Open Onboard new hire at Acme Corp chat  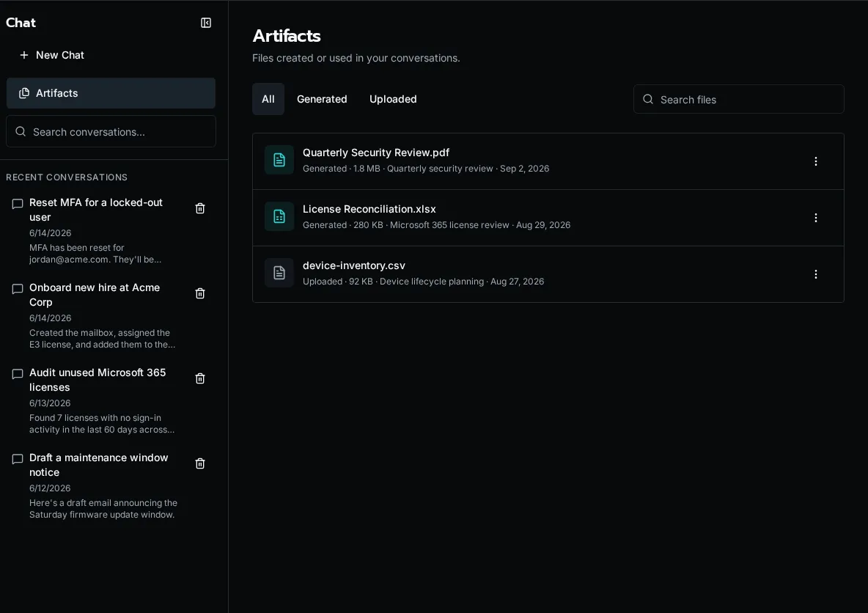95,295
